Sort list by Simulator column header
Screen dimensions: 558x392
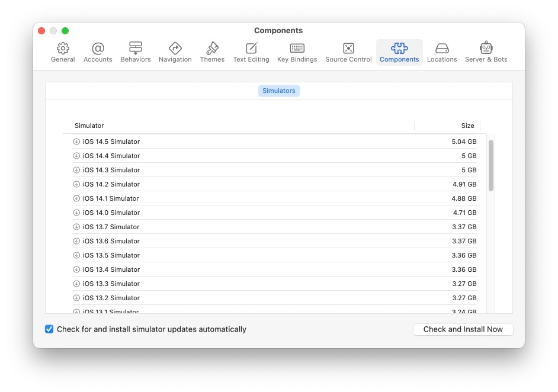click(89, 126)
